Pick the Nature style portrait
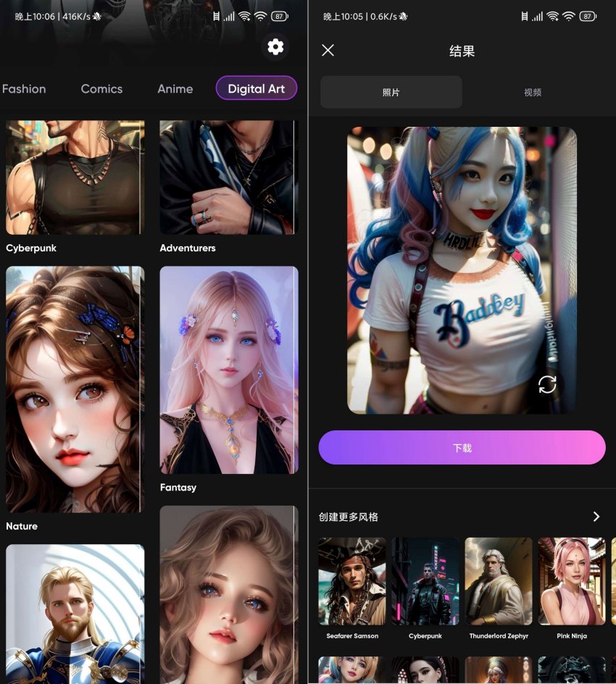616x684 pixels. click(x=75, y=390)
